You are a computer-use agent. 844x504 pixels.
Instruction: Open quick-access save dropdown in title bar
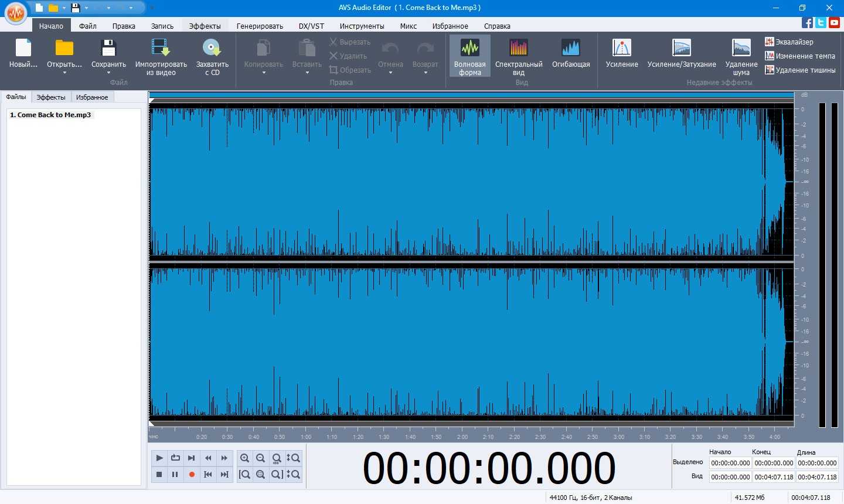[86, 8]
